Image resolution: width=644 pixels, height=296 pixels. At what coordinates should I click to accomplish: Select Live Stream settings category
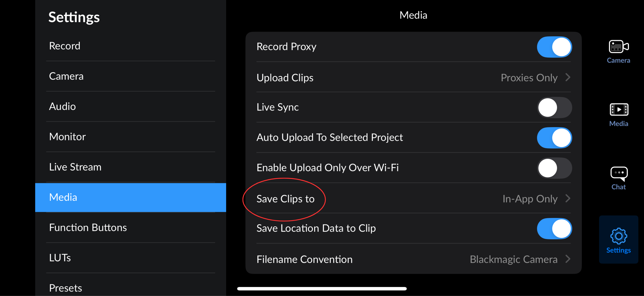pyautogui.click(x=75, y=167)
